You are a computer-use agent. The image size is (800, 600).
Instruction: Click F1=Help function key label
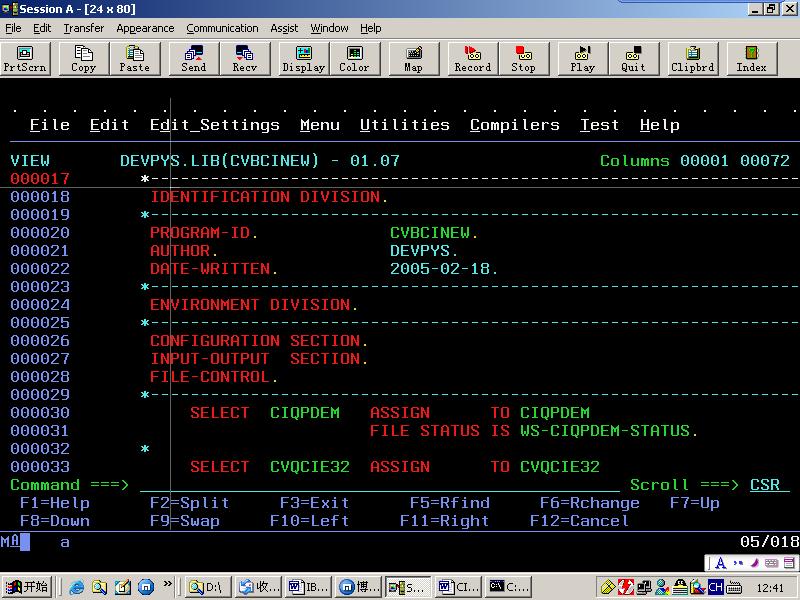pos(55,503)
